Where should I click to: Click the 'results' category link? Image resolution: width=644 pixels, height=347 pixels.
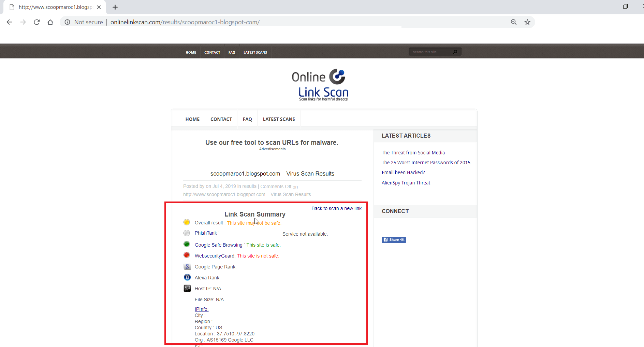click(249, 186)
